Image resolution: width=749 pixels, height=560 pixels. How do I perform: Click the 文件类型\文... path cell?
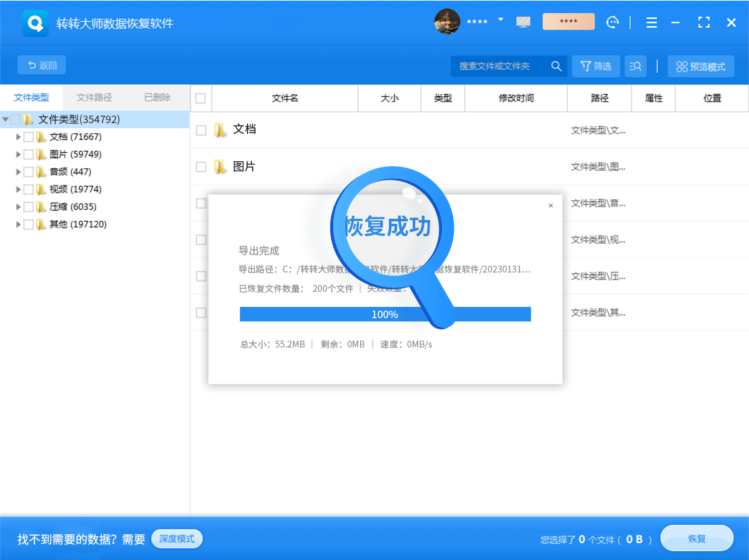(598, 131)
